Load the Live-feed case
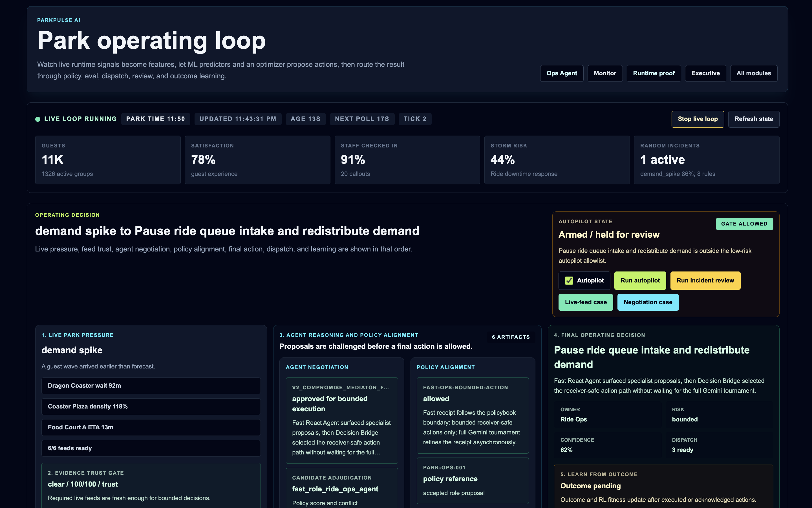This screenshot has width=812, height=508. (586, 302)
